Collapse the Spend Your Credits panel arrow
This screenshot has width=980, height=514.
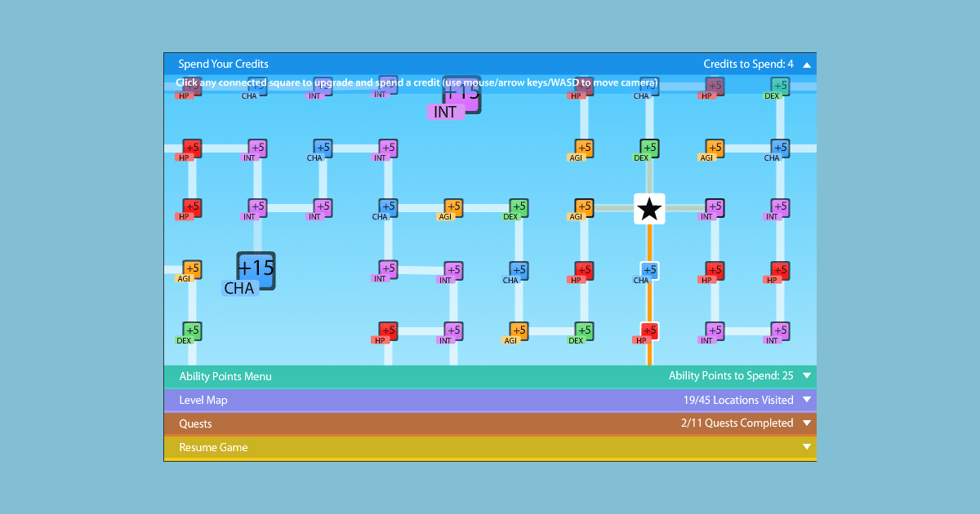click(x=807, y=64)
